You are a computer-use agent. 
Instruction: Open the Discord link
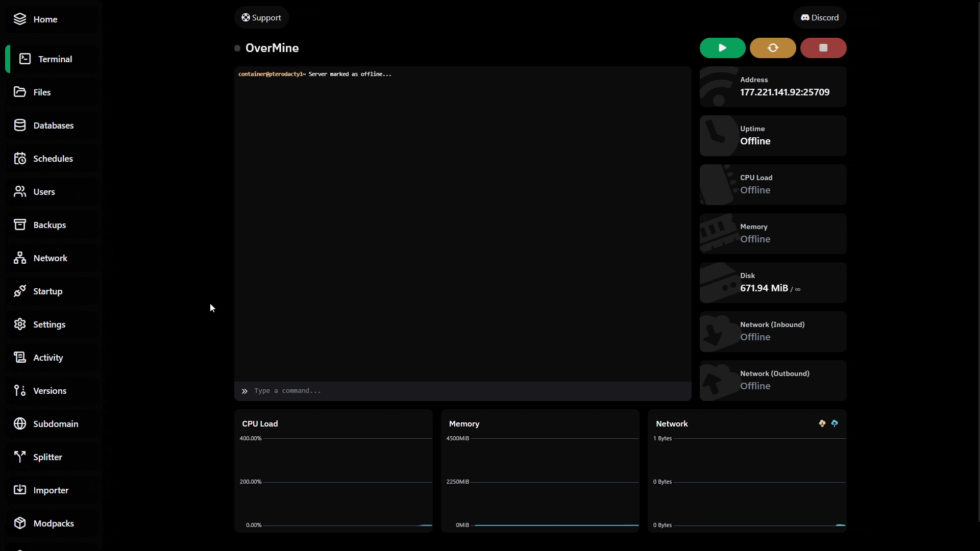pos(819,18)
